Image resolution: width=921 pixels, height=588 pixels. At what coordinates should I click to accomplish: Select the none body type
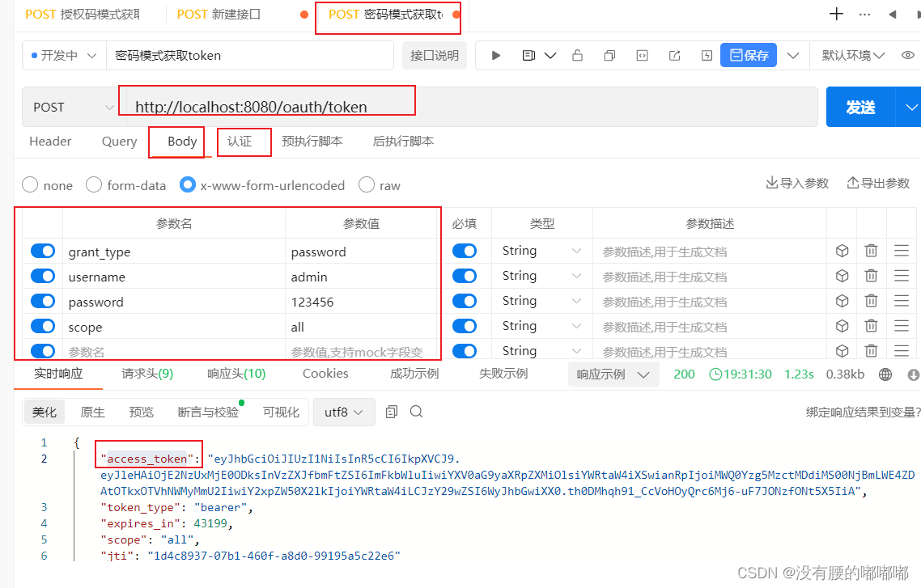[x=30, y=185]
